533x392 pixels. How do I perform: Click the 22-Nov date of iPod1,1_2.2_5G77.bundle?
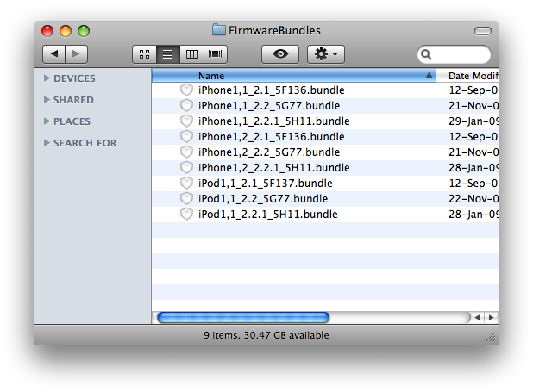tap(473, 199)
